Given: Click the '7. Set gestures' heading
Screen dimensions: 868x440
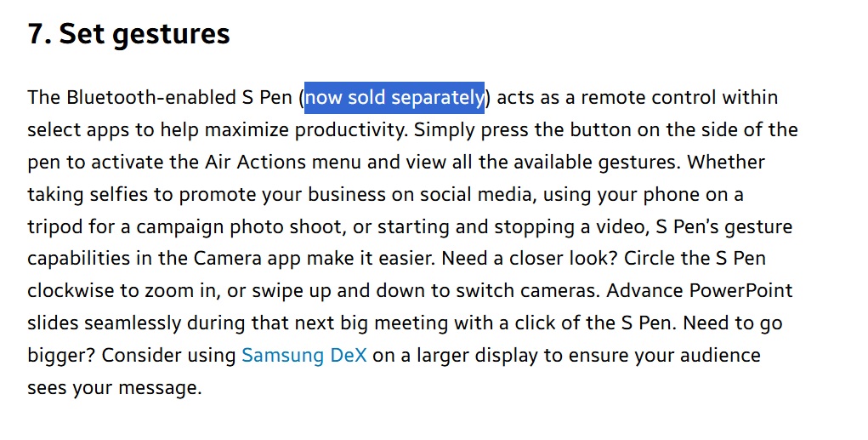Looking at the screenshot, I should 128,34.
